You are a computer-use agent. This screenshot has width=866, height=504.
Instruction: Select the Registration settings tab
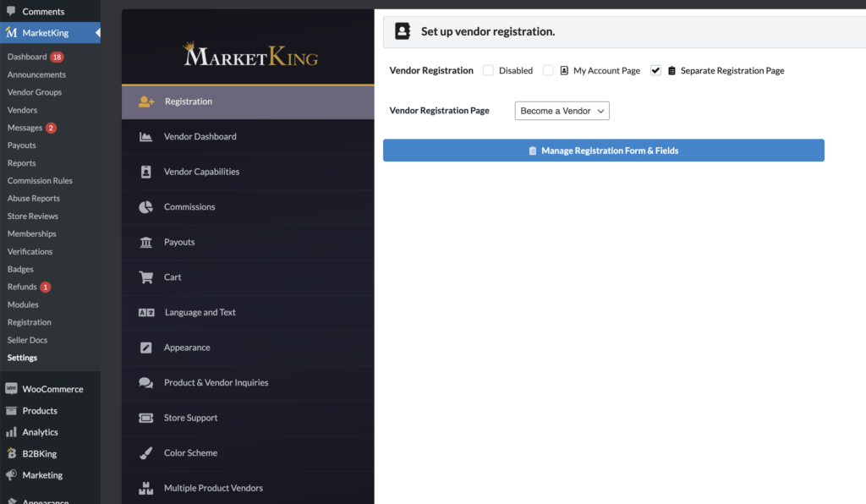(x=248, y=101)
